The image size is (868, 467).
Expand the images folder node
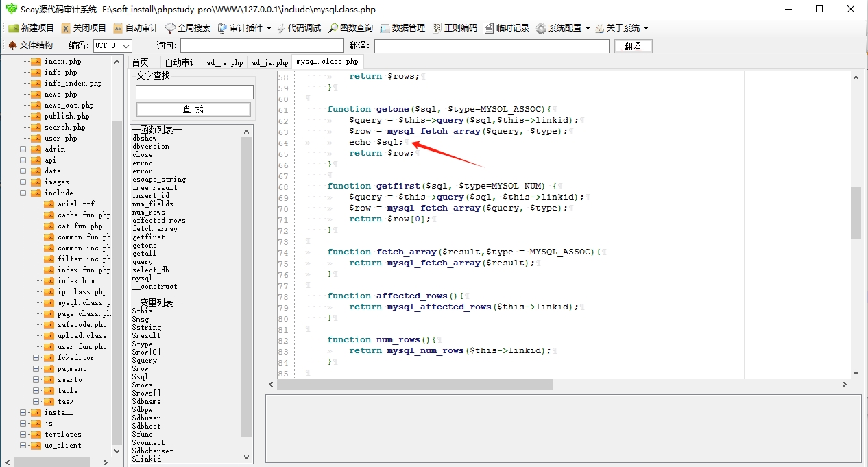23,182
